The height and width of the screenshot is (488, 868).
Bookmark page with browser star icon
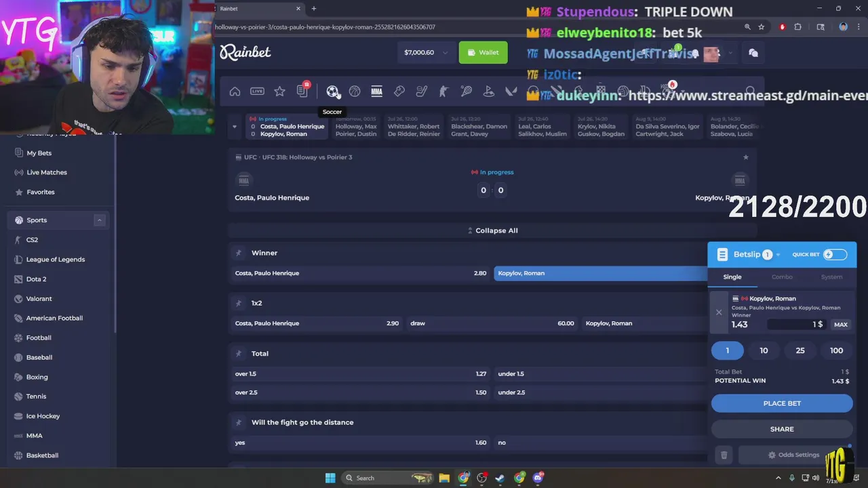click(762, 27)
